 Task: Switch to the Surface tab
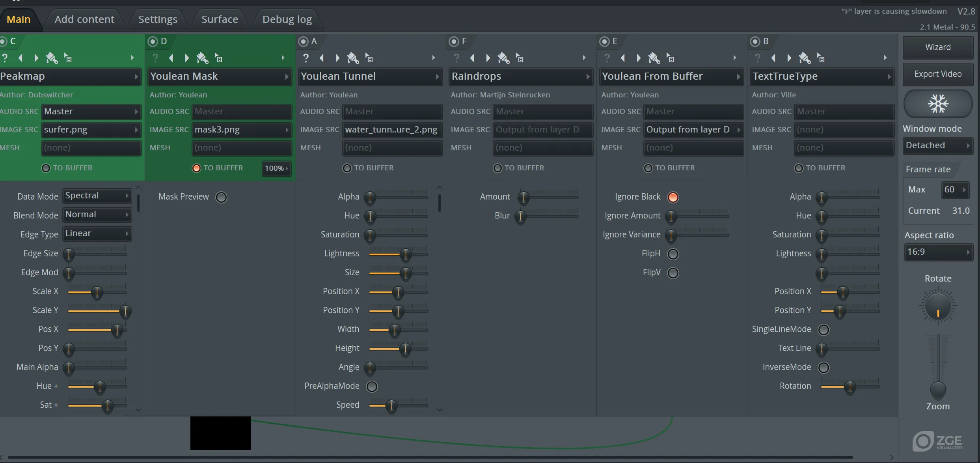(x=220, y=19)
